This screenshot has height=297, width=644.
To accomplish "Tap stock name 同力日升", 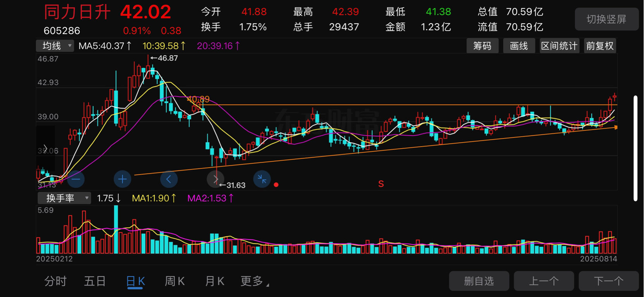I will coord(77,12).
